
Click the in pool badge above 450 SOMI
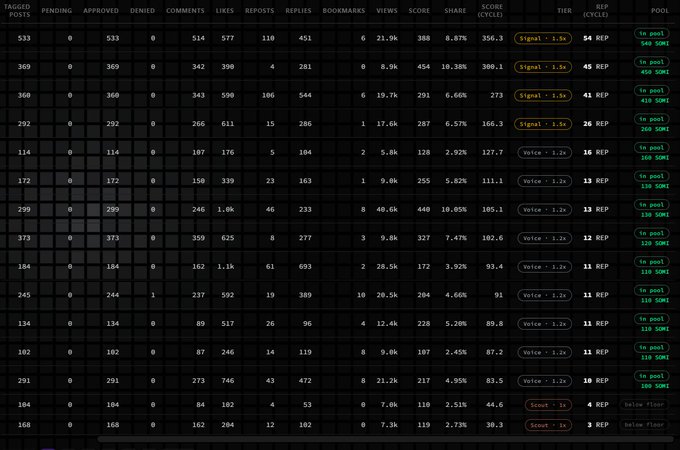click(651, 62)
